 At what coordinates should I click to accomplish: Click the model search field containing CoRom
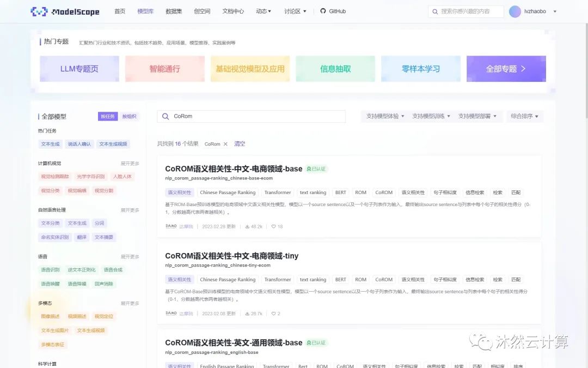pos(251,117)
